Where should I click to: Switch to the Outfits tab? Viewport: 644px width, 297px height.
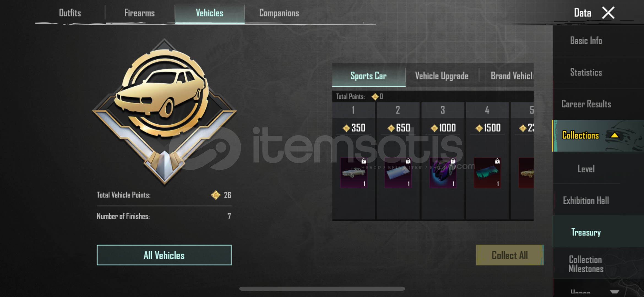click(70, 13)
